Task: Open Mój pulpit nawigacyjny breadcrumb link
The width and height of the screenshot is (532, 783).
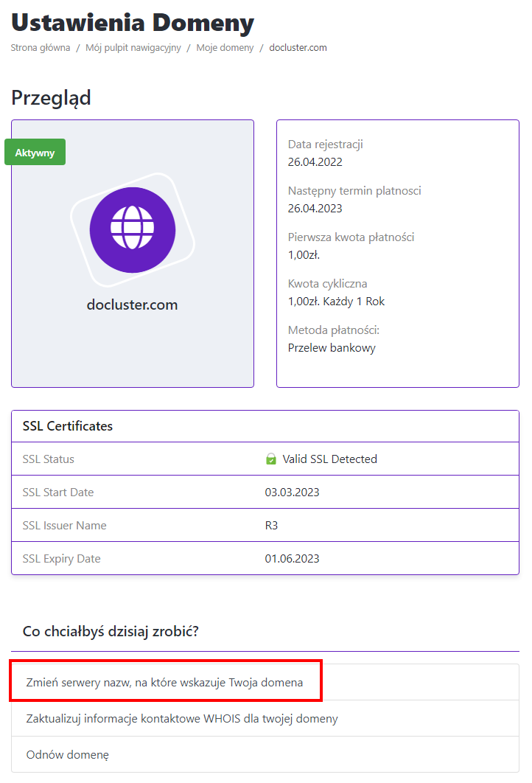Action: (132, 48)
